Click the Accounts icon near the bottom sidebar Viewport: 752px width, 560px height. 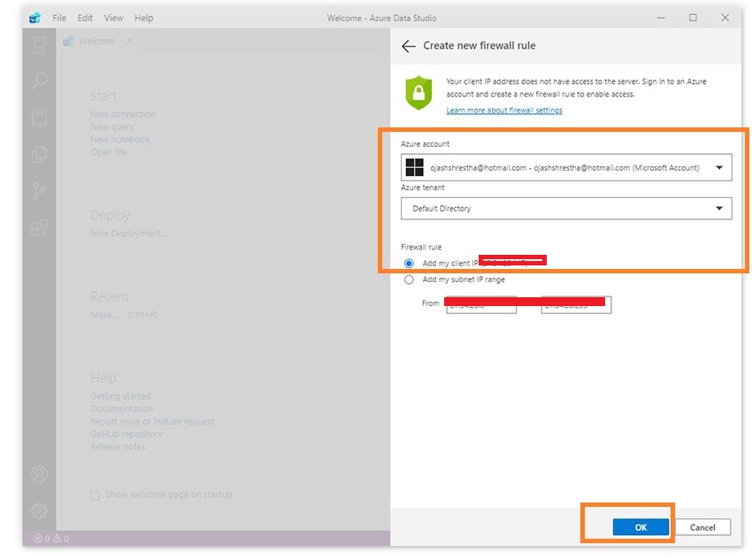click(x=39, y=474)
